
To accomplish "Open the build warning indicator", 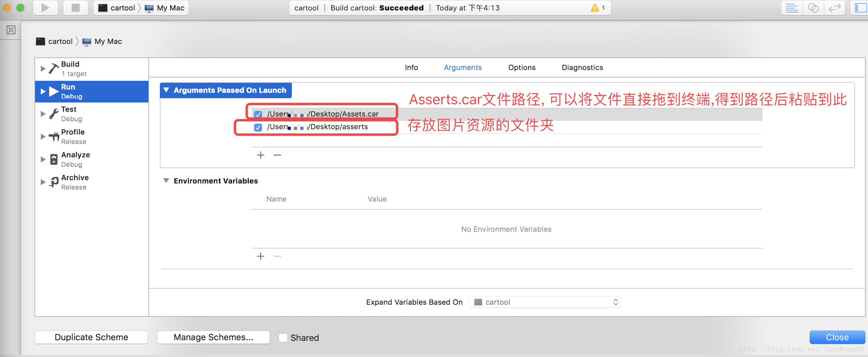I will click(x=598, y=8).
